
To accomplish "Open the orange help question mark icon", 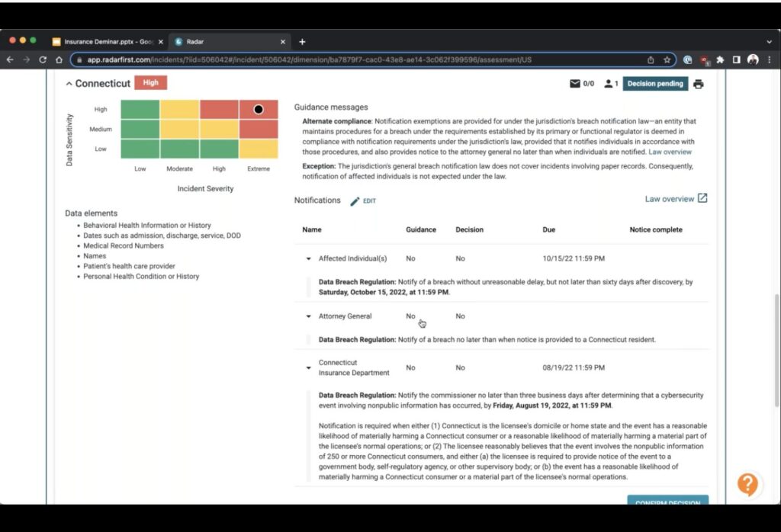I will pos(748,484).
